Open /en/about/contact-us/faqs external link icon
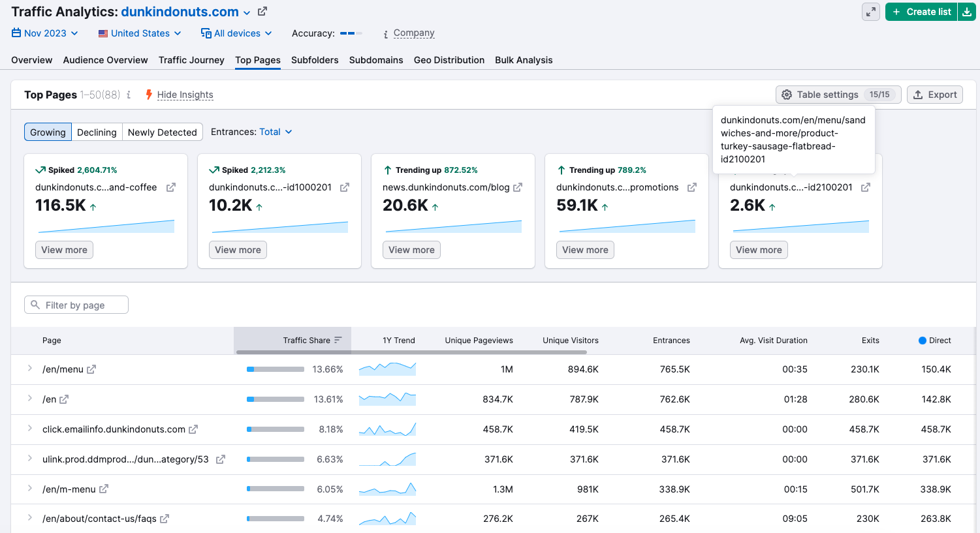 click(165, 519)
